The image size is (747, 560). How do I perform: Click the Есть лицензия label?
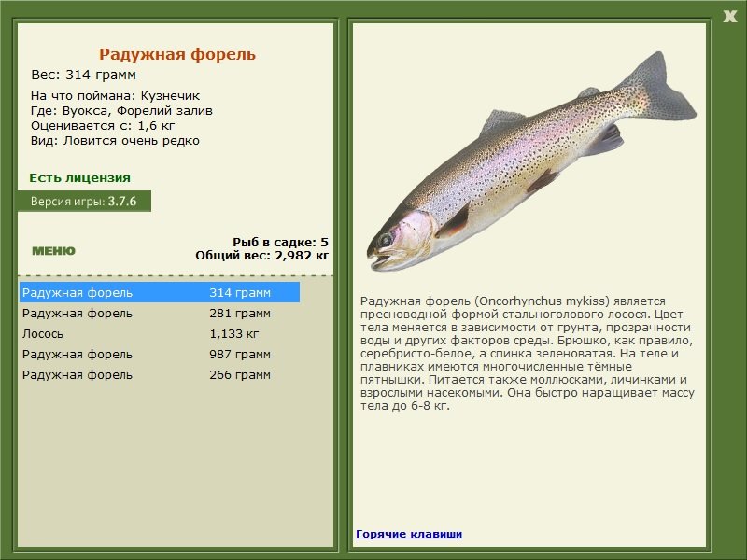tap(79, 178)
